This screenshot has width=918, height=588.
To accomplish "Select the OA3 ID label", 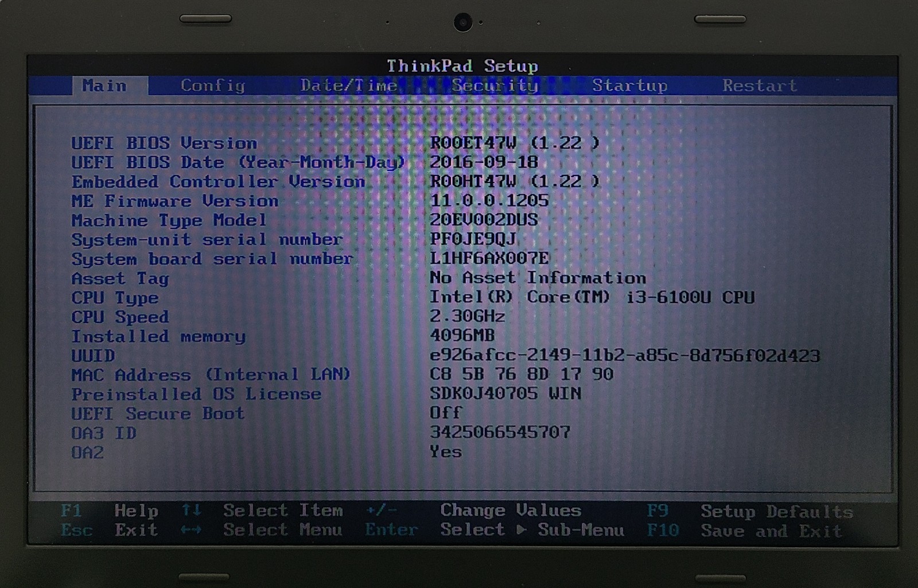I will click(104, 433).
